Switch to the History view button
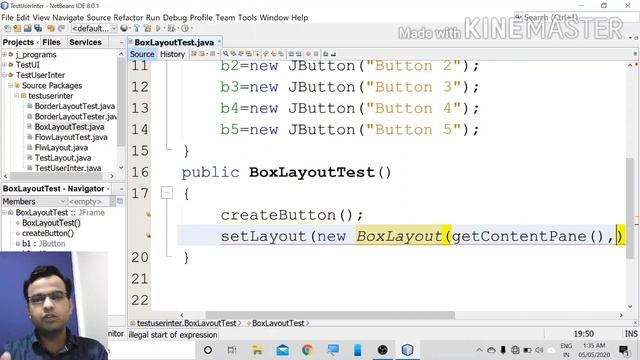The image size is (640, 360). pyautogui.click(x=172, y=54)
